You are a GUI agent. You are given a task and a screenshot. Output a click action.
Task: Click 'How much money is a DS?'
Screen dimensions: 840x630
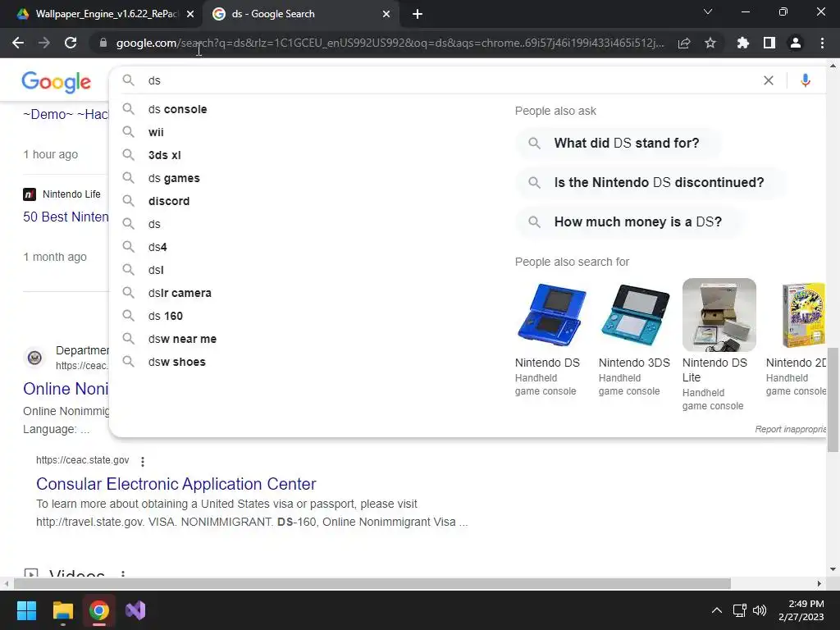tap(629, 222)
